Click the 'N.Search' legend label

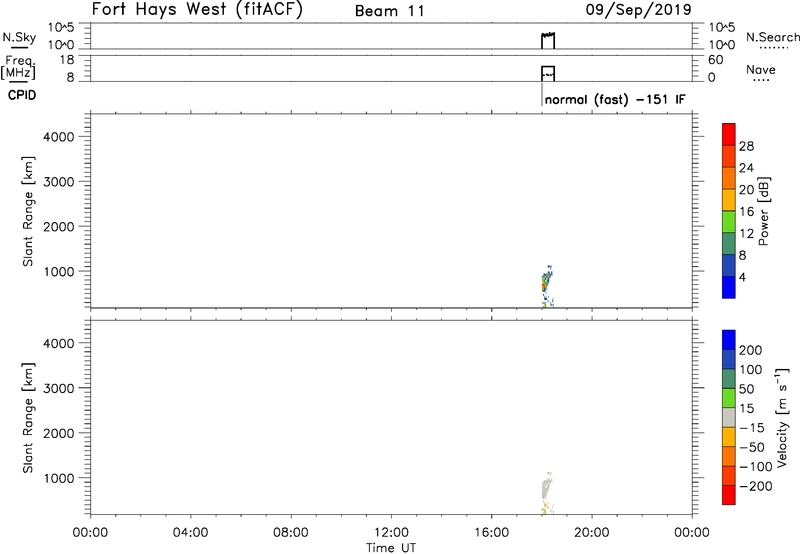point(773,37)
